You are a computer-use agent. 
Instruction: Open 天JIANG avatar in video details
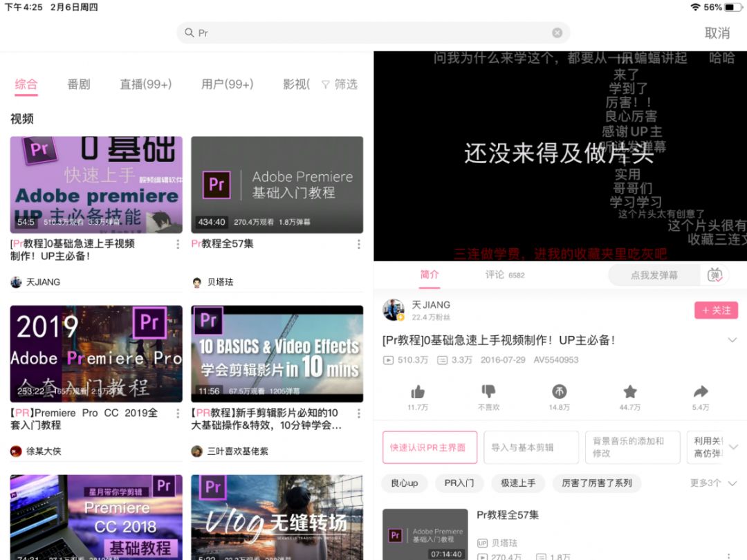(x=394, y=310)
